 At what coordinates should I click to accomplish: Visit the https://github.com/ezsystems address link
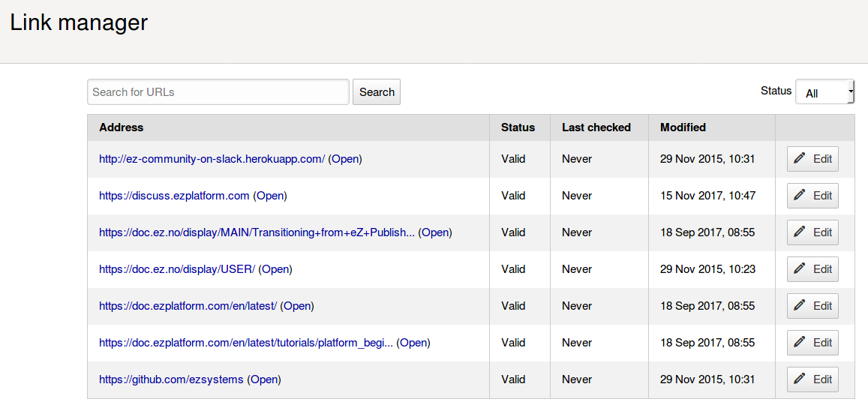[x=171, y=379]
